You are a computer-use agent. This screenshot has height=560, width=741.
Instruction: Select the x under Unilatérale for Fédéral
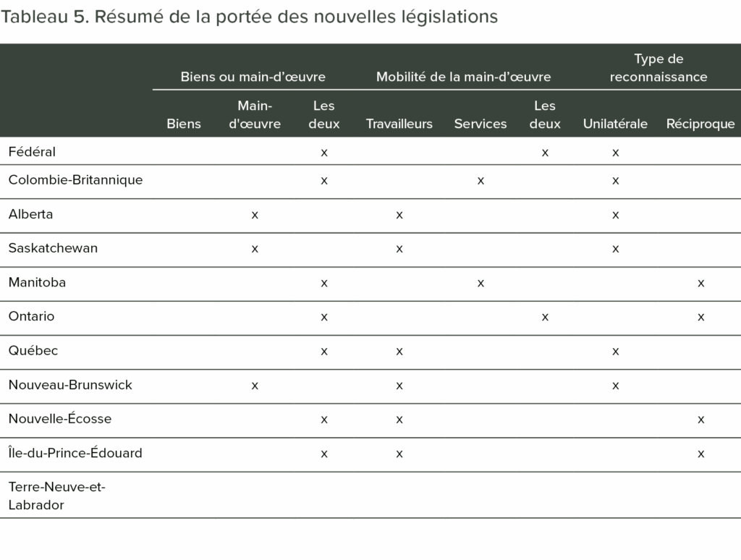[615, 153]
